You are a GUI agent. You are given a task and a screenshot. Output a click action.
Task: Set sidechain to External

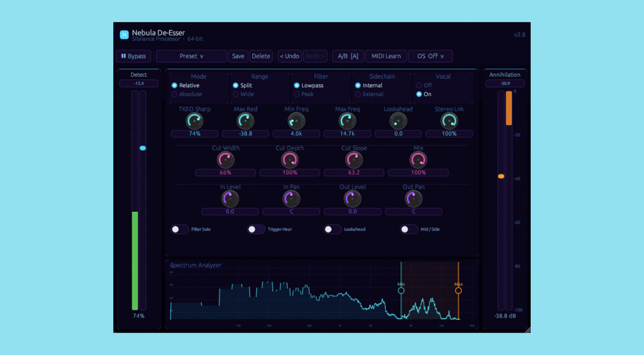pyautogui.click(x=369, y=94)
